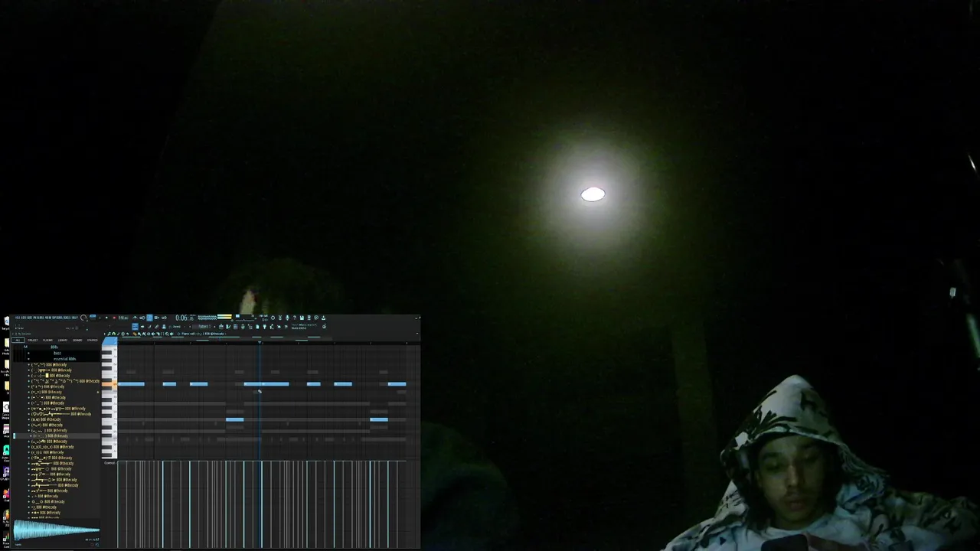Open the global snap (none) dropdown

point(176,327)
